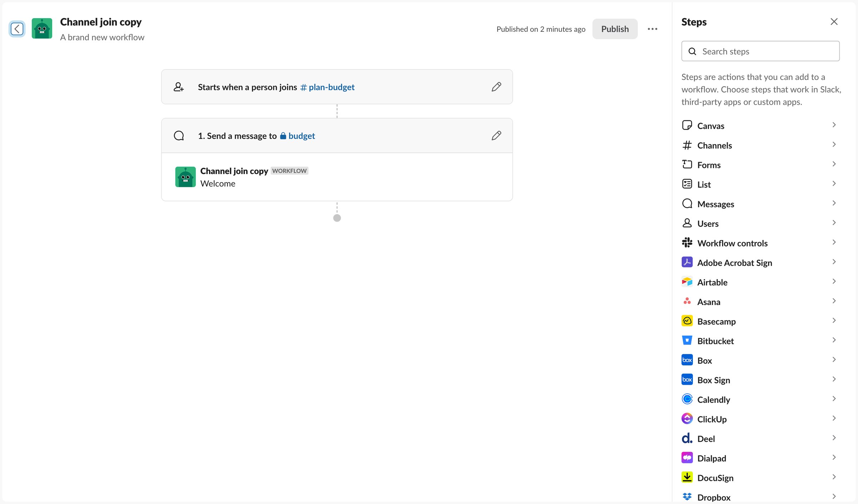This screenshot has width=858, height=504.
Task: Expand the ClickUp row chevron
Action: (834, 418)
